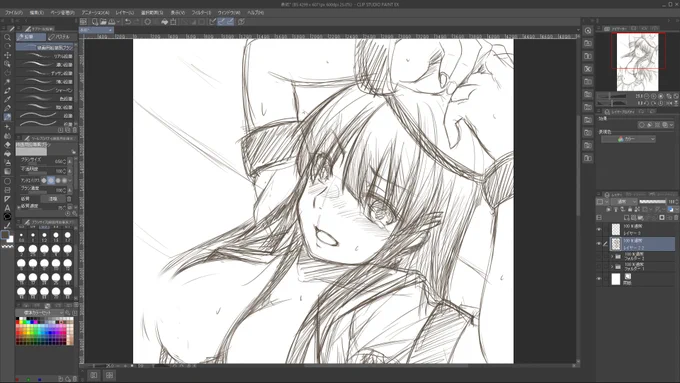680x383 pixels.
Task: Select the Lasso selection tool
Action: tap(7, 73)
